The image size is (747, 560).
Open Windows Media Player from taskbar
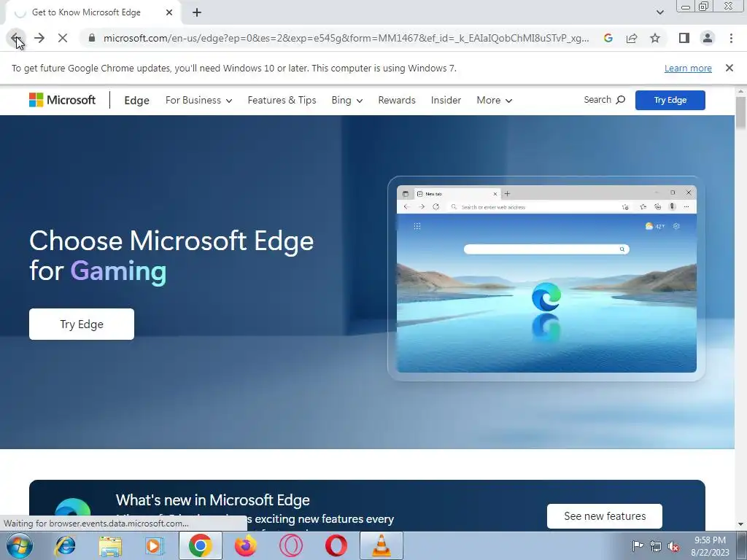point(155,545)
